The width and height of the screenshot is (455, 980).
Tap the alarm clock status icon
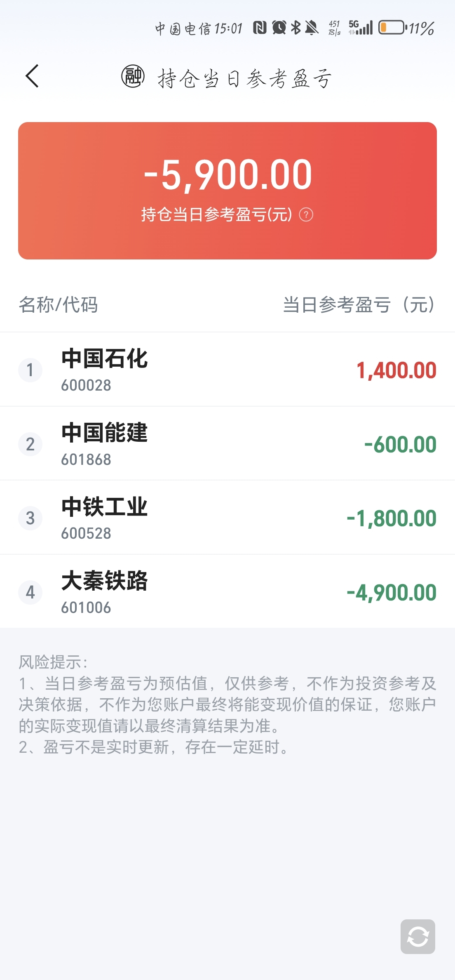point(279,28)
